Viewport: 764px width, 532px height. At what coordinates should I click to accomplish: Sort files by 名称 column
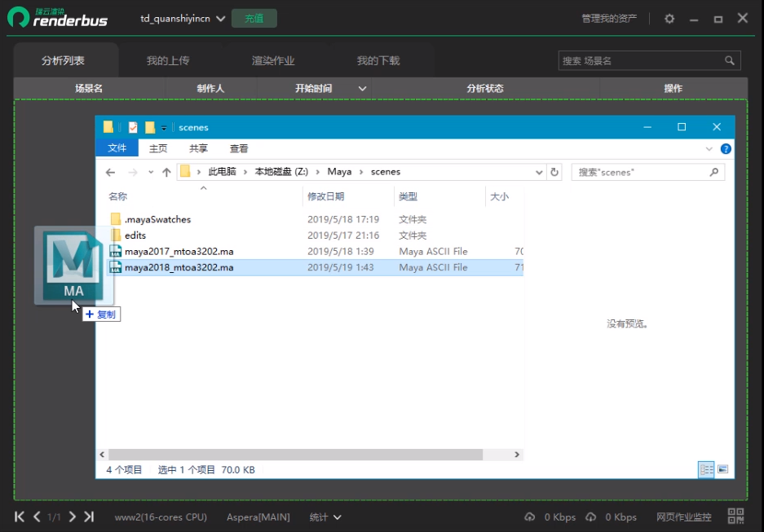118,196
